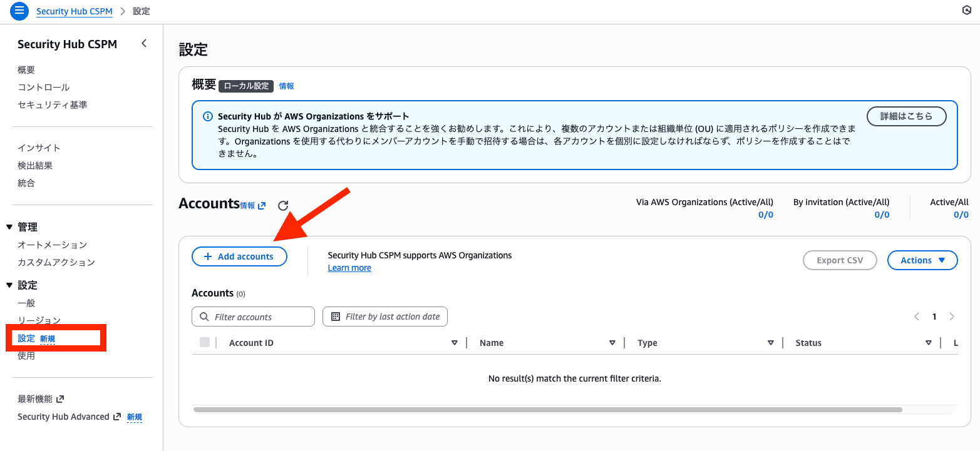This screenshot has height=451, width=980.
Task: Focus the Filter accounts search field
Action: [253, 317]
